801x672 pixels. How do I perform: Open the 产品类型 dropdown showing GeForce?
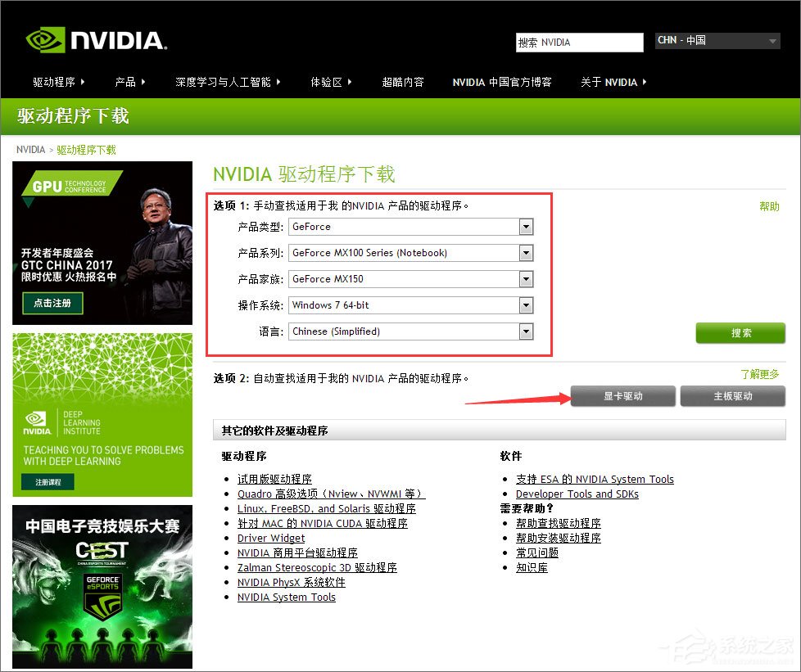click(x=525, y=227)
